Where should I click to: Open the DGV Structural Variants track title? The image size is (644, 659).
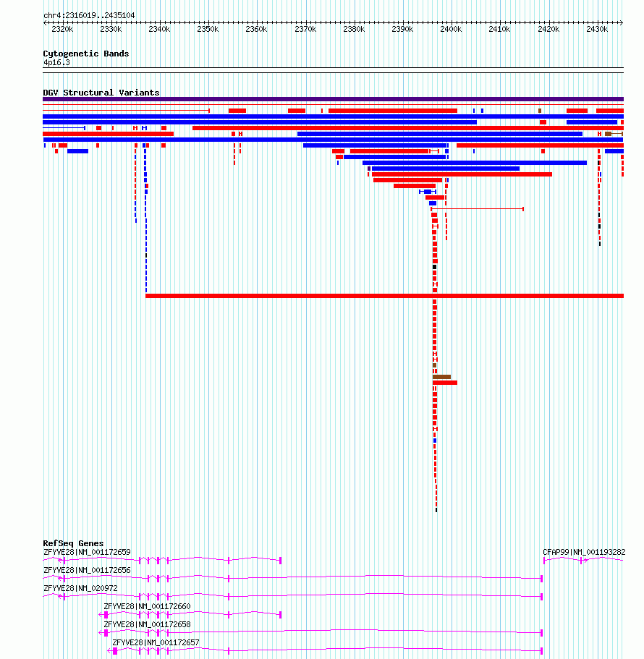click(101, 93)
